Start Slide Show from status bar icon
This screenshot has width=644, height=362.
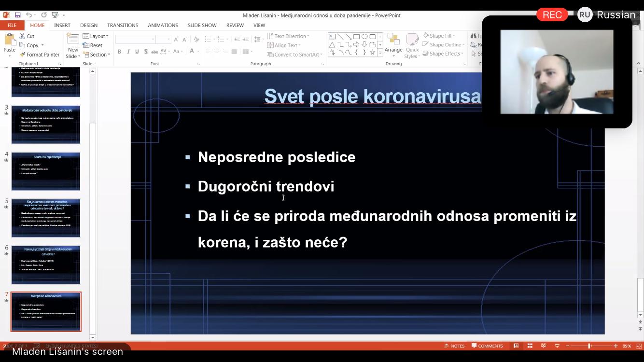(557, 346)
